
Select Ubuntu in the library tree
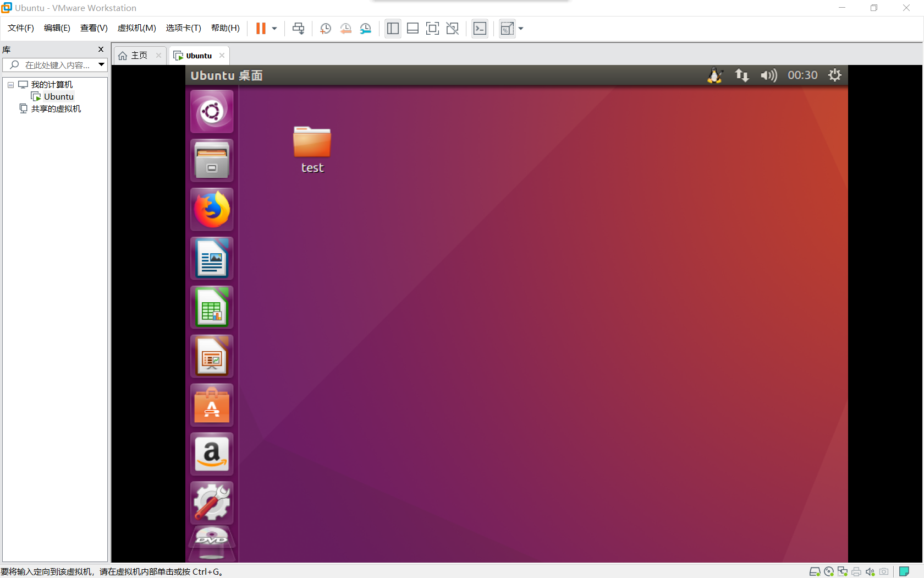58,96
